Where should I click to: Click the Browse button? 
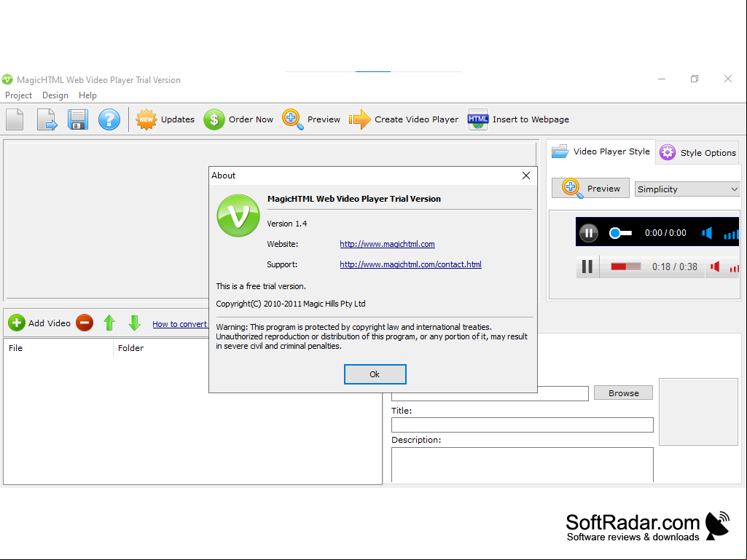pyautogui.click(x=623, y=393)
